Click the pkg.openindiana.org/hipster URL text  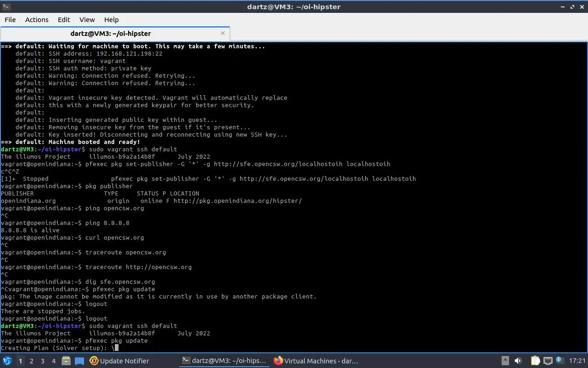coord(237,201)
